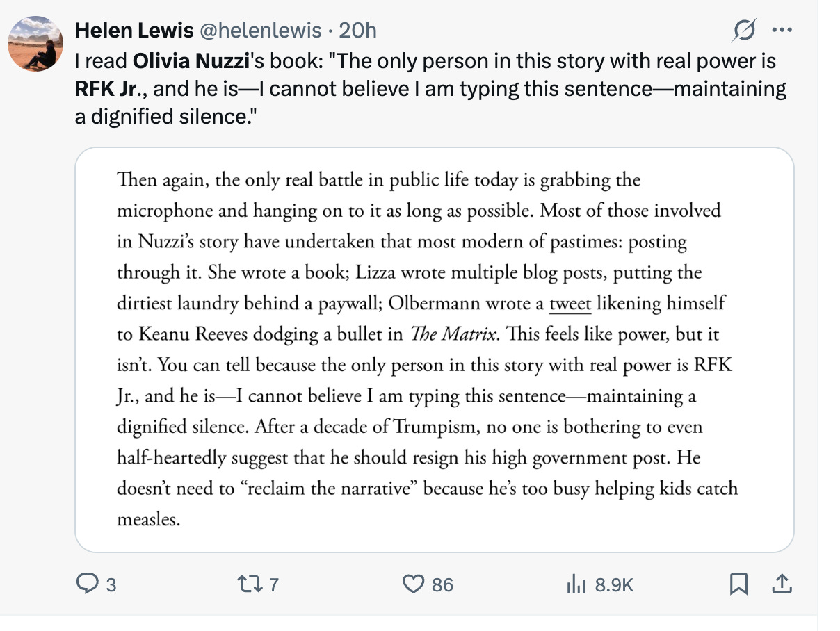The height and width of the screenshot is (631, 840).
Task: Bookmark this post with the bookmark icon
Action: 738,584
